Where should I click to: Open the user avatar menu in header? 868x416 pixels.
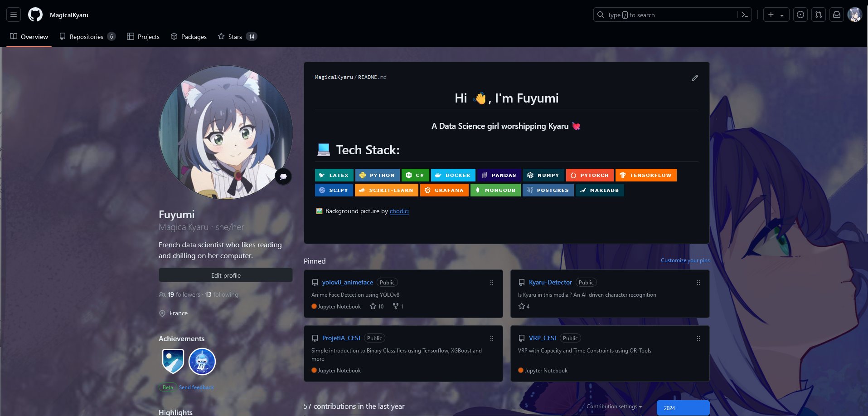854,15
